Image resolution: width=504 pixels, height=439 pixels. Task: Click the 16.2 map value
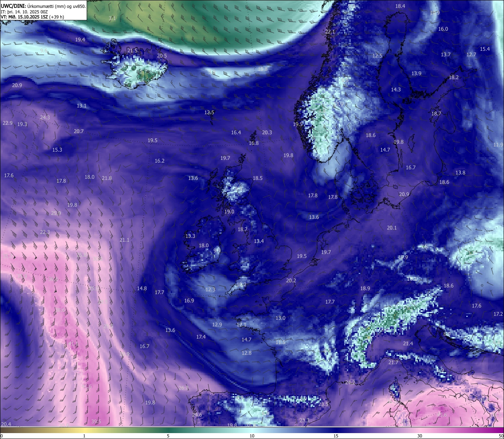tap(159, 161)
